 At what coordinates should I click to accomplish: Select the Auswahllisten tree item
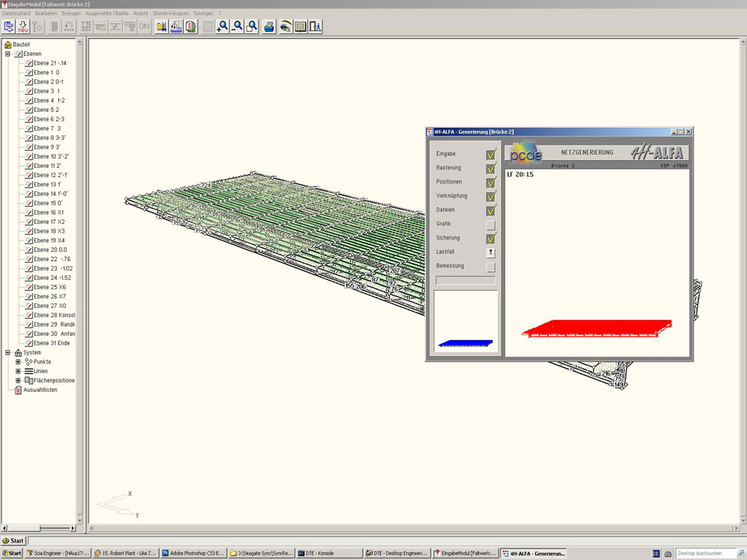click(x=40, y=390)
